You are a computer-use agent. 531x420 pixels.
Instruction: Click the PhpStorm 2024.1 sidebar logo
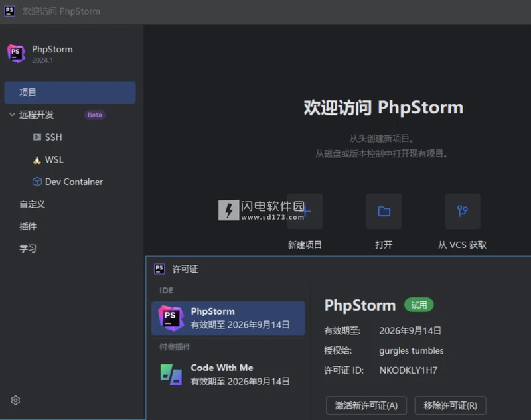16,54
